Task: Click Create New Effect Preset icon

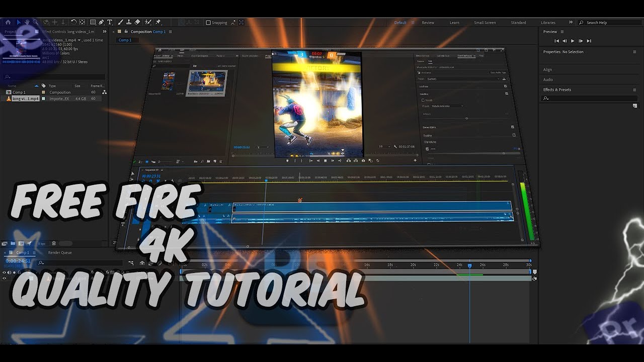Action: [635, 106]
